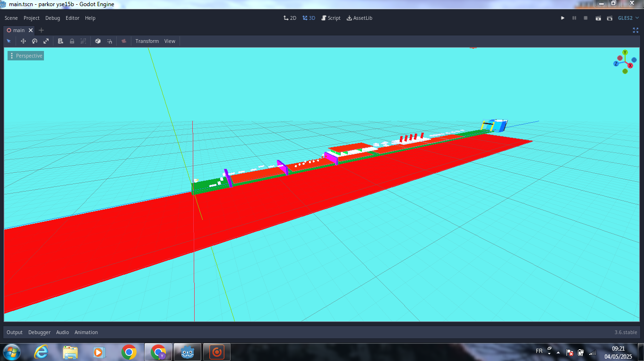Choose the Move Mode tool
The width and height of the screenshot is (644, 361).
(x=23, y=41)
